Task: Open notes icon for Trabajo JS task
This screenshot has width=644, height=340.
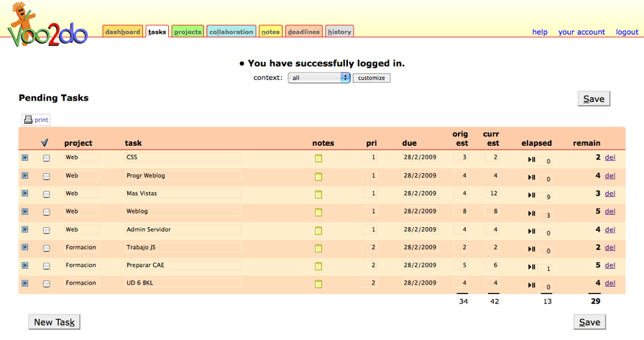Action: pyautogui.click(x=318, y=248)
